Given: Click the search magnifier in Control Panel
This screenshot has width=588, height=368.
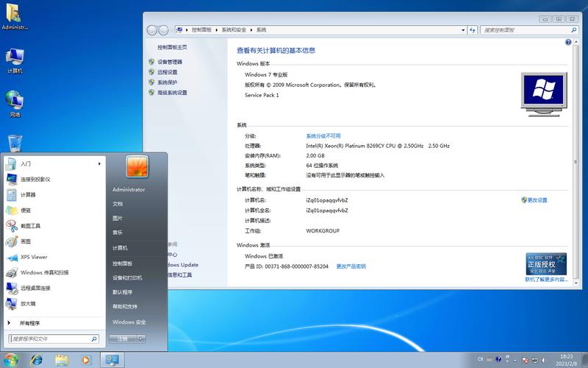Looking at the screenshot, I should point(574,30).
